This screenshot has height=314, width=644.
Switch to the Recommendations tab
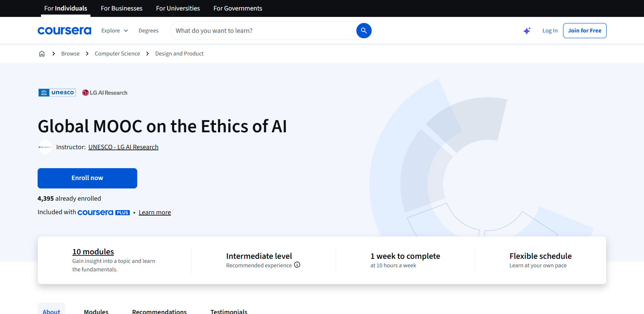[x=159, y=311]
